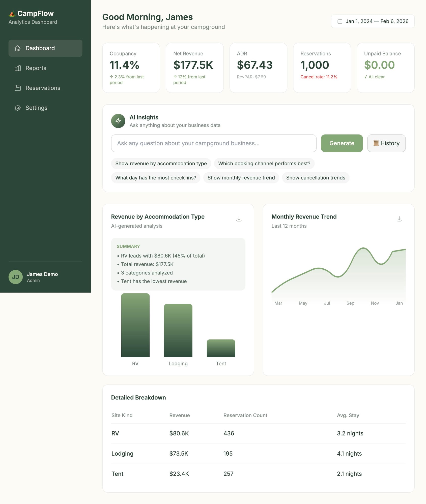
Task: Download the Monthly Revenue Trend chart
Action: (x=399, y=219)
